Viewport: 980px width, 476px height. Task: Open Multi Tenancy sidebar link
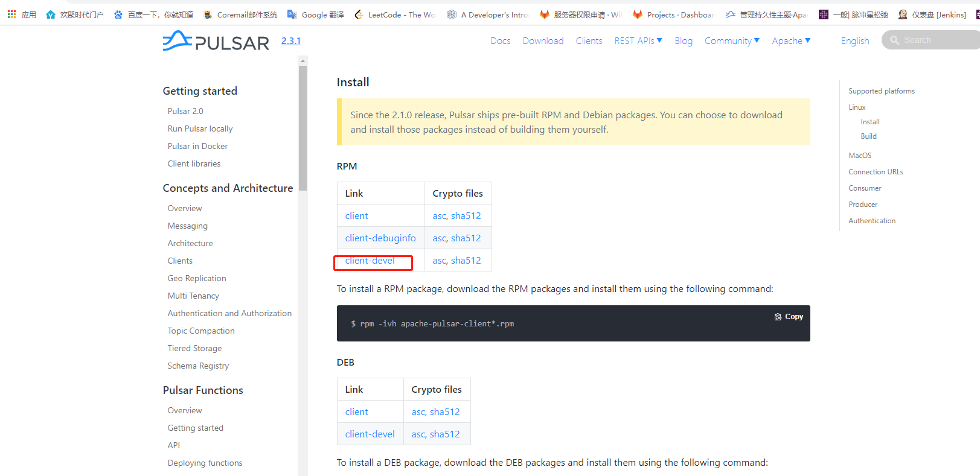pyautogui.click(x=193, y=296)
